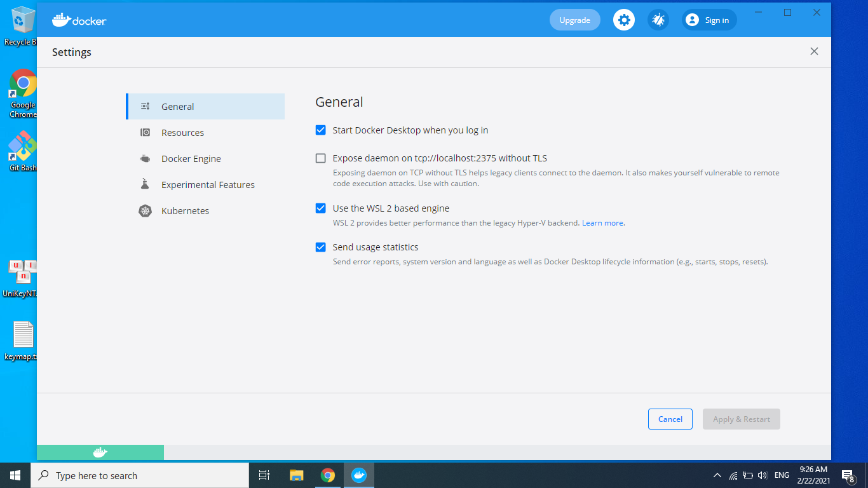
Task: Enable Expose daemon on tcp://localhost:2375 without TLS
Action: tap(321, 158)
